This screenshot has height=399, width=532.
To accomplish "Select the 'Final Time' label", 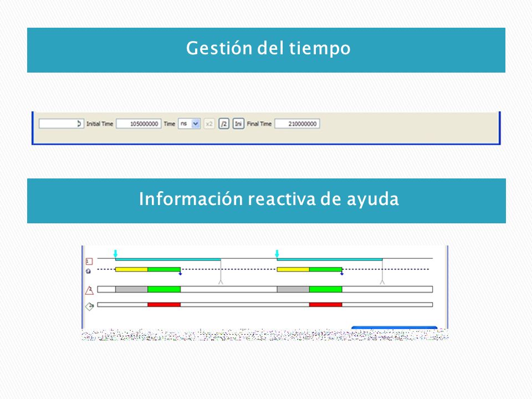I will coord(259,124).
